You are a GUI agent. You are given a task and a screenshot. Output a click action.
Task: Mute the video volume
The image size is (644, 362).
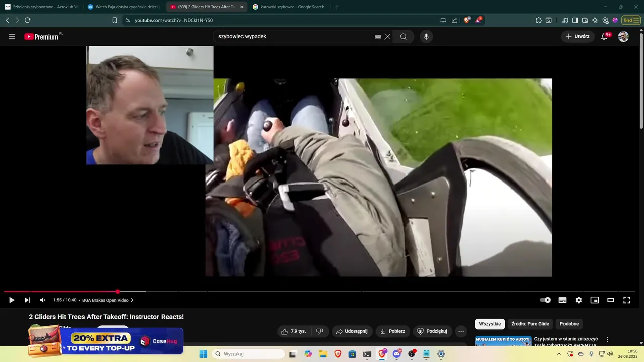click(43, 300)
